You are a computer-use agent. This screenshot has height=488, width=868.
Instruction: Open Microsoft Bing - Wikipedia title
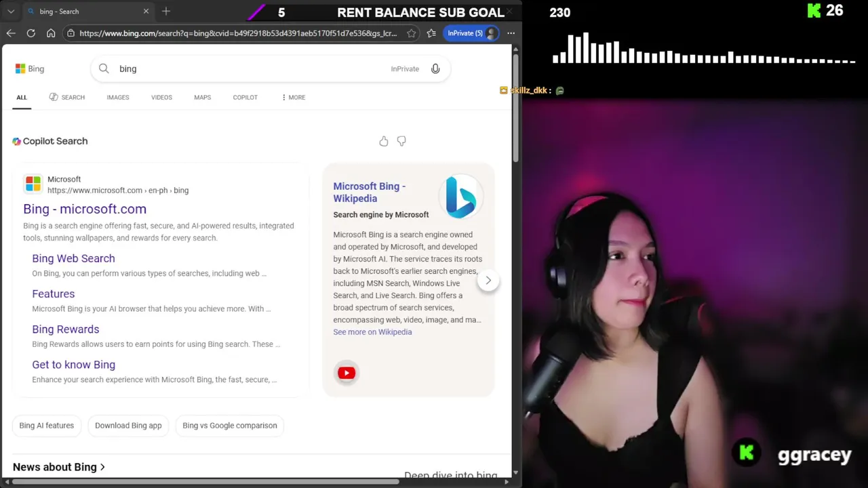(x=369, y=192)
